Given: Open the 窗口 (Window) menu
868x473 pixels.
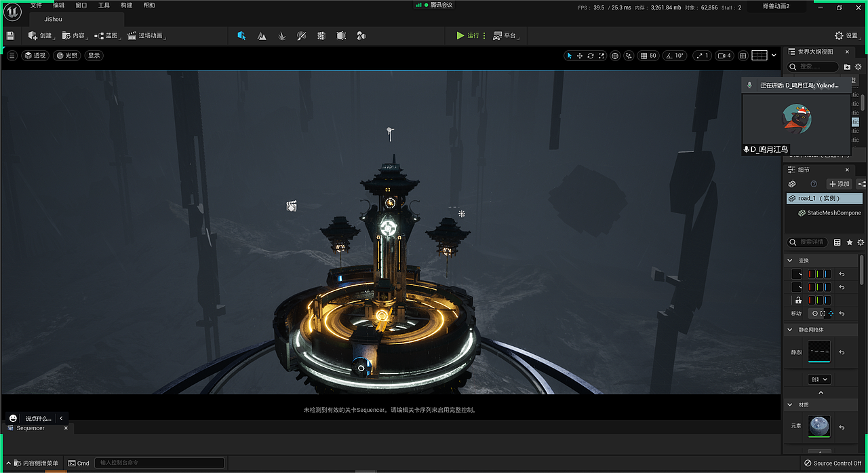Looking at the screenshot, I should pyautogui.click(x=81, y=5).
